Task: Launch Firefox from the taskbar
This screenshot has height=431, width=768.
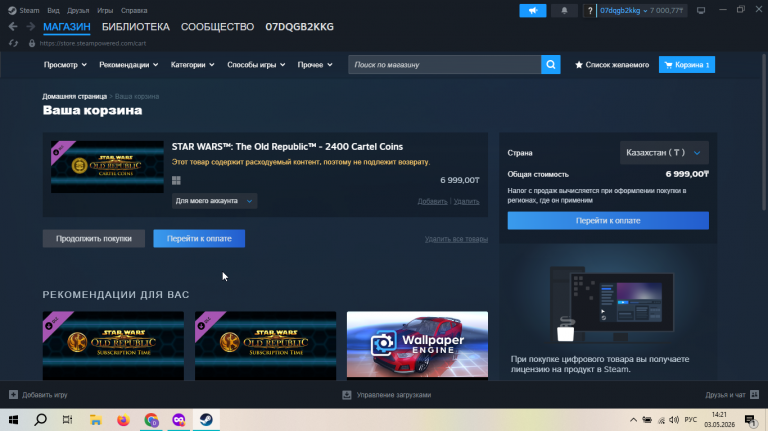Action: coord(123,420)
